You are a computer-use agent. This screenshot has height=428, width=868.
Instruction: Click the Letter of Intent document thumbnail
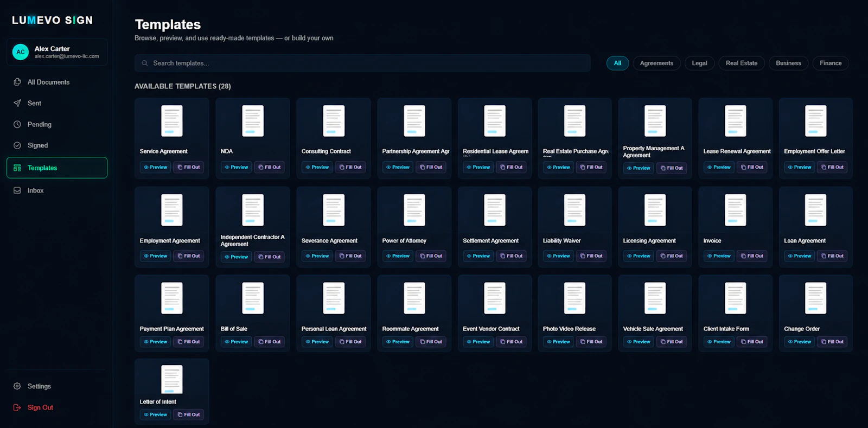172,379
